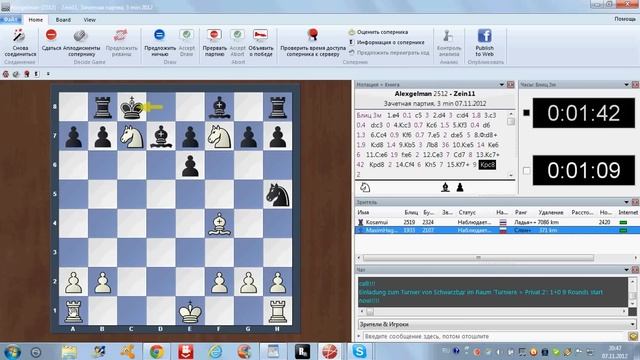Open clock panel dropdown arrow
Screen dimensions: 640x360
626,84
